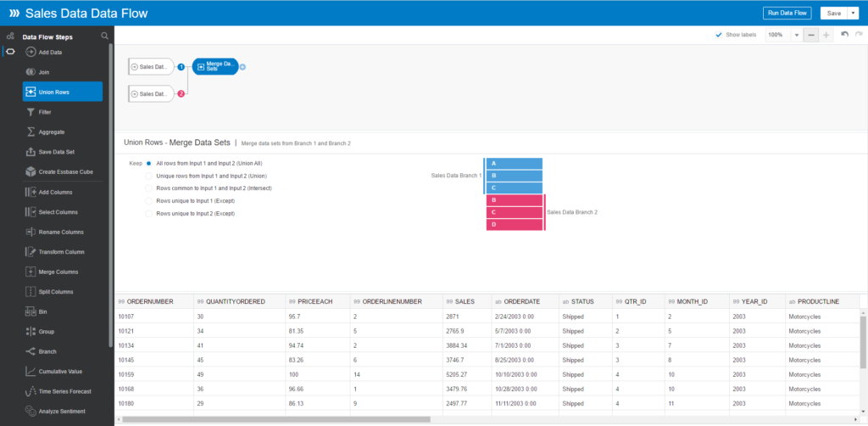Select Rows unique to Input 2 option
The height and width of the screenshot is (426, 868).
[148, 213]
